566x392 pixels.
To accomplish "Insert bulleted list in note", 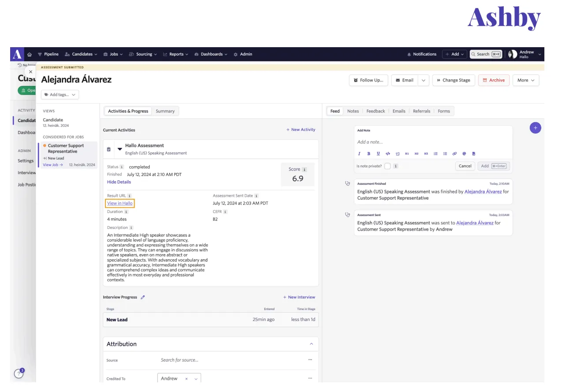I will point(445,153).
